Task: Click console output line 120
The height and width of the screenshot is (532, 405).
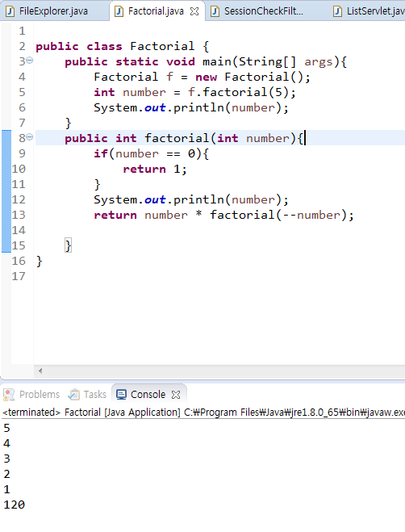Action: tap(15, 505)
